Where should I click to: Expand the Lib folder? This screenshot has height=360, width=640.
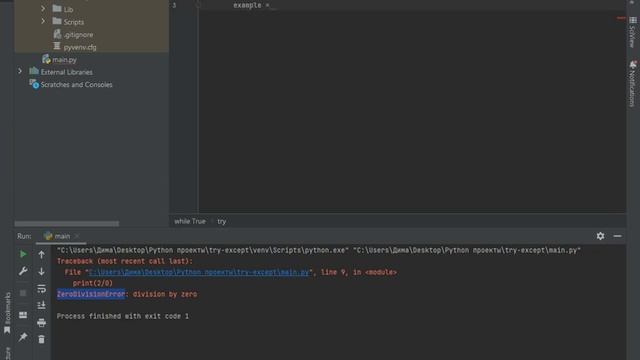pyautogui.click(x=43, y=9)
